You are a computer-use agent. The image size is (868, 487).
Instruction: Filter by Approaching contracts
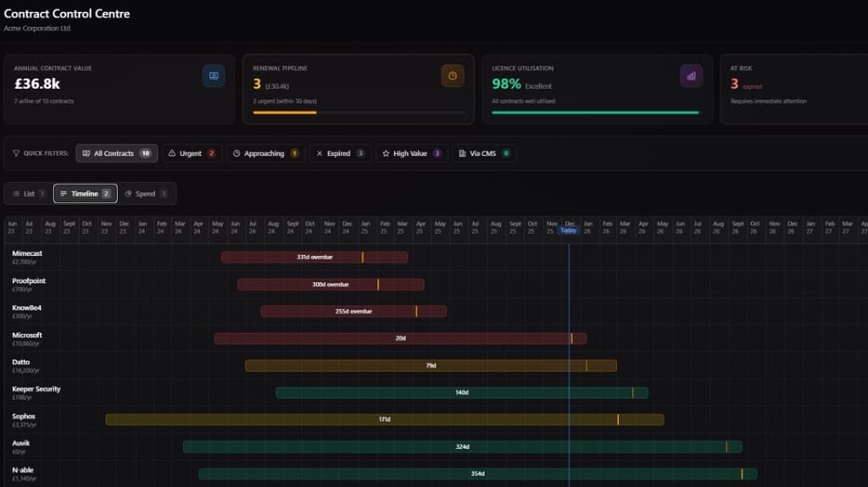(x=265, y=153)
